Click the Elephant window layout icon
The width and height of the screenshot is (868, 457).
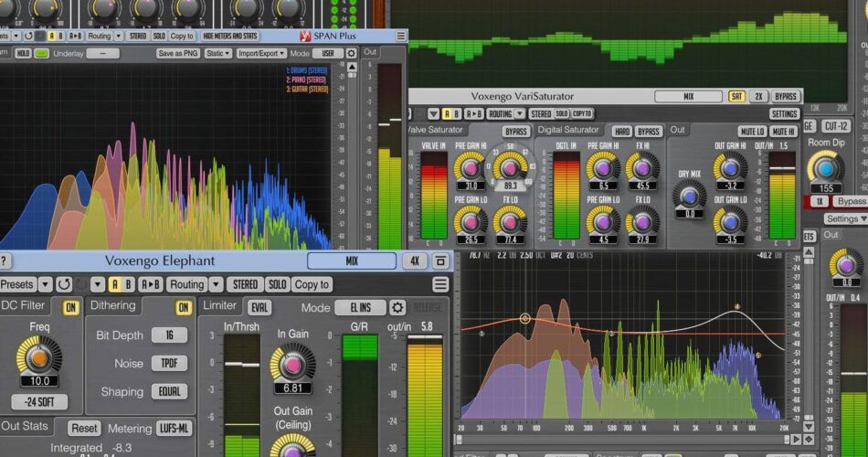pos(439,261)
